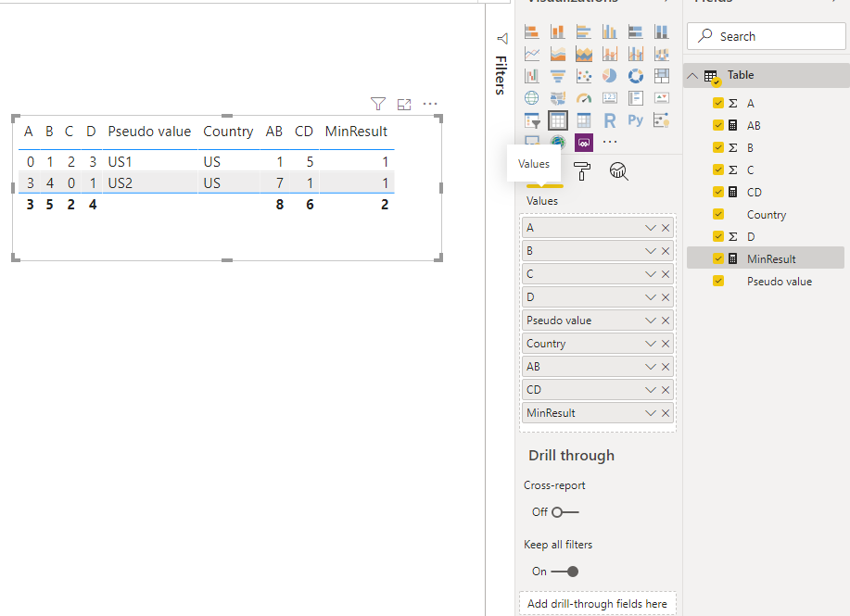This screenshot has height=616, width=850.
Task: Remove CD from Values well
Action: tap(666, 390)
